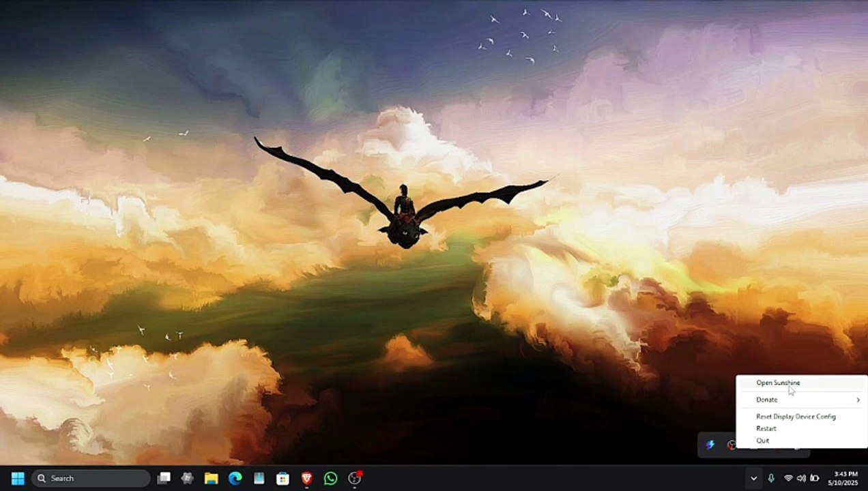Launch Brave browser from the taskbar

[306, 478]
